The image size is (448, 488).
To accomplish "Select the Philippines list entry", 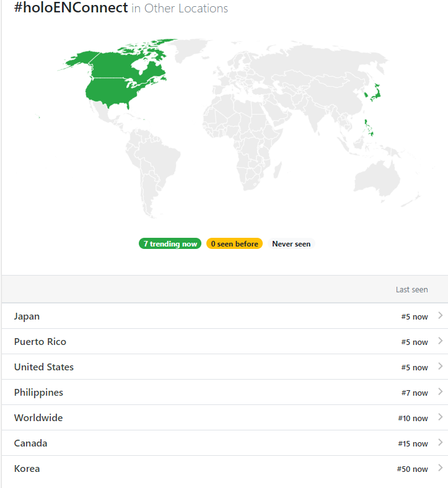I will pos(38,393).
